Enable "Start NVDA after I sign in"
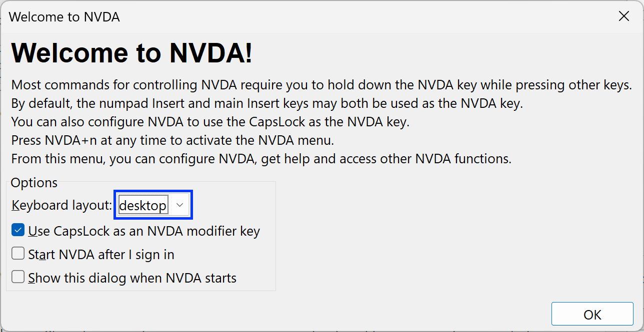 [x=17, y=253]
